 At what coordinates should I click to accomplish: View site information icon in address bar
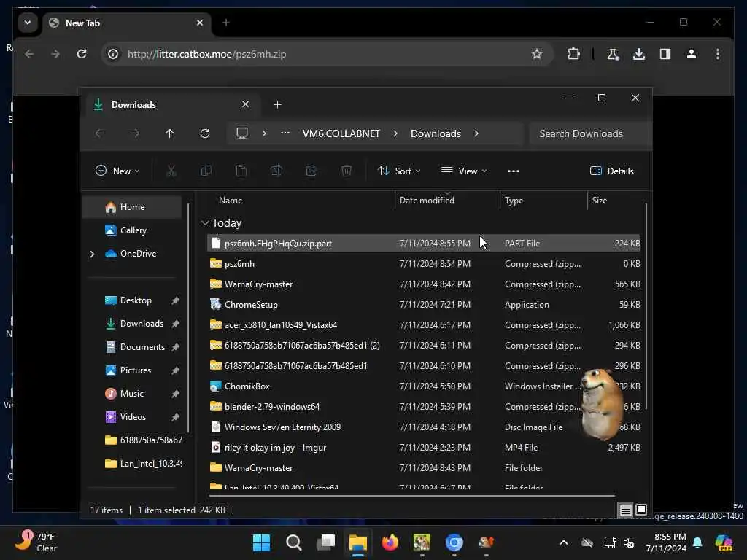point(113,54)
